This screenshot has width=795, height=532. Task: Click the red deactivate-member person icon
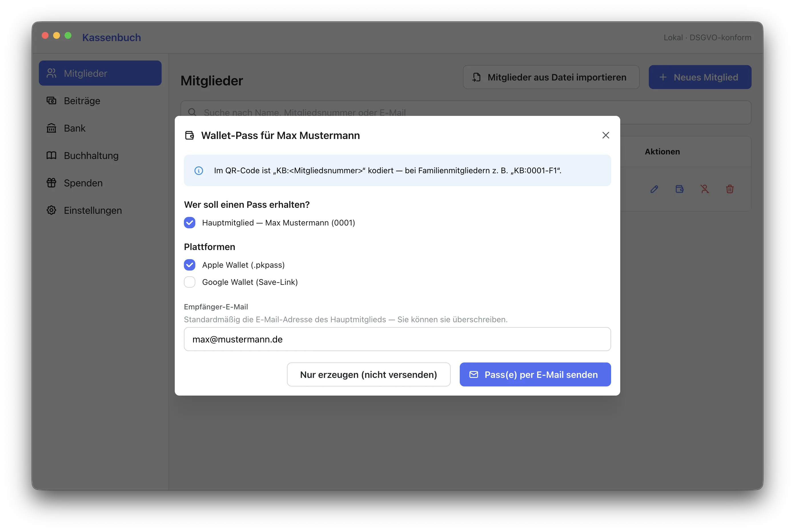705,189
